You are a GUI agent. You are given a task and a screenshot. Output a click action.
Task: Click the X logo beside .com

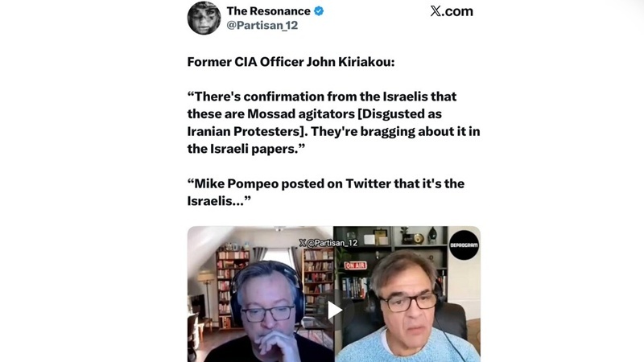point(436,11)
